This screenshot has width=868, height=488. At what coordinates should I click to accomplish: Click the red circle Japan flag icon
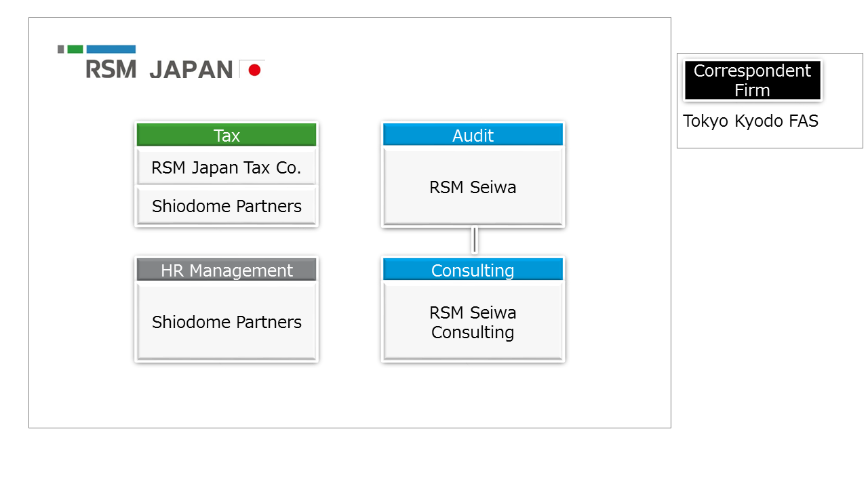pos(254,69)
